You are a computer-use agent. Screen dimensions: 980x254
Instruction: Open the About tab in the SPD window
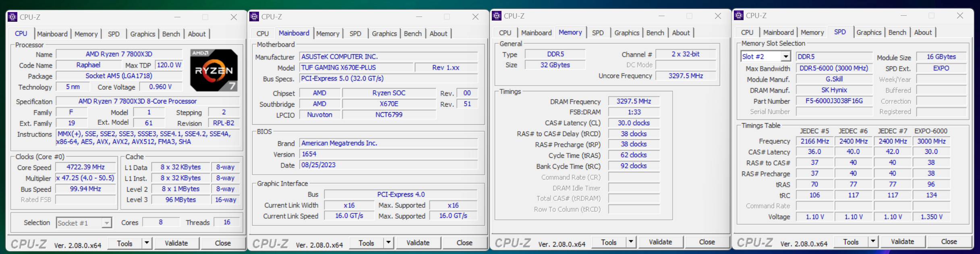(923, 33)
